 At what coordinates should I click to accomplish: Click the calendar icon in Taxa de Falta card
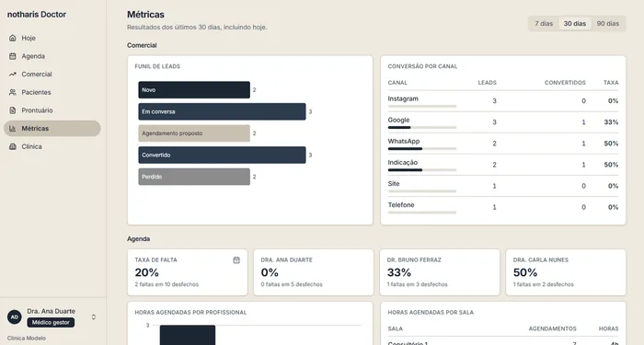pos(236,260)
